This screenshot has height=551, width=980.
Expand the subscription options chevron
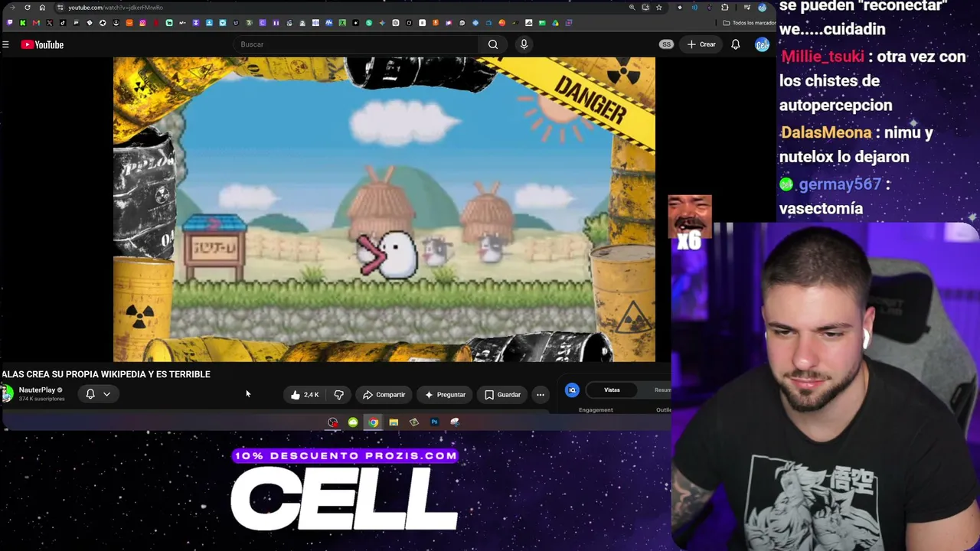pyautogui.click(x=106, y=394)
